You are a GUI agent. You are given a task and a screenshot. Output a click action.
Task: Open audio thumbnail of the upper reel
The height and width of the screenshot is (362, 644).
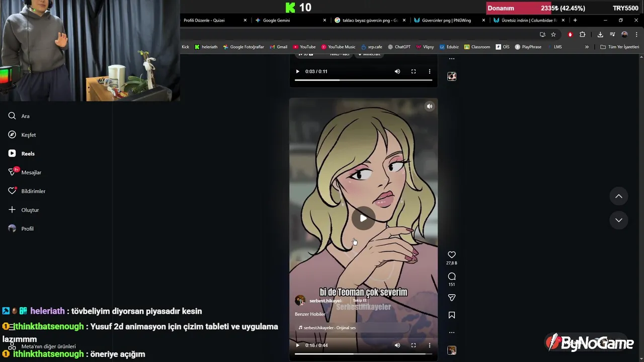tap(452, 76)
